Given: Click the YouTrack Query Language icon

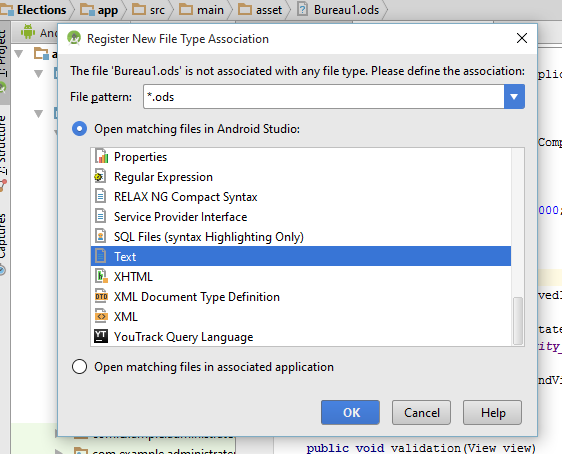Looking at the screenshot, I should (101, 336).
